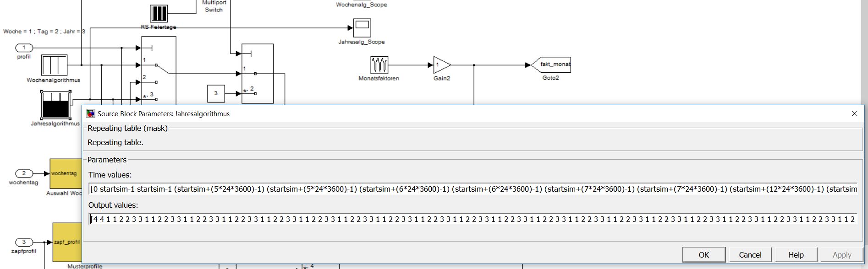This screenshot has height=269, width=868.
Task: Select the RS Feiertage block
Action: pos(159,13)
